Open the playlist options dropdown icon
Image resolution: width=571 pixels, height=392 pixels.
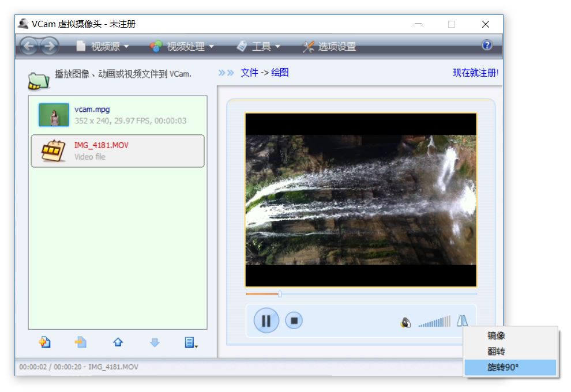pos(191,342)
